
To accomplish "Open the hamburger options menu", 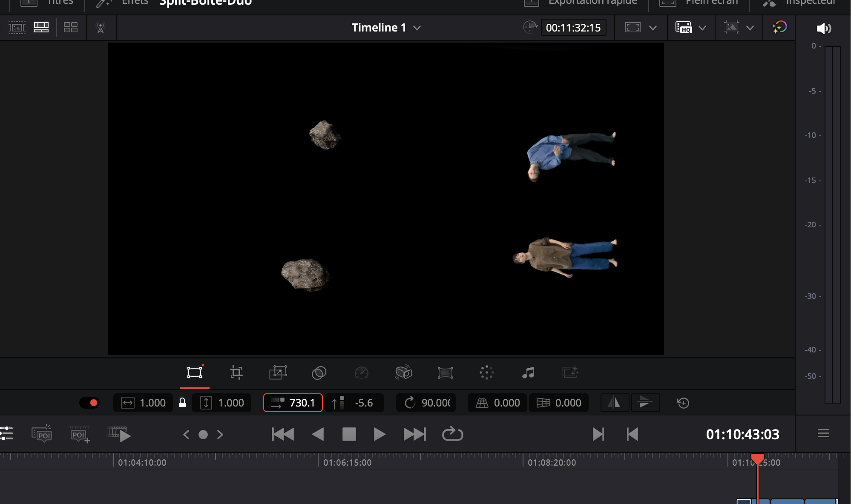I will pos(823,433).
